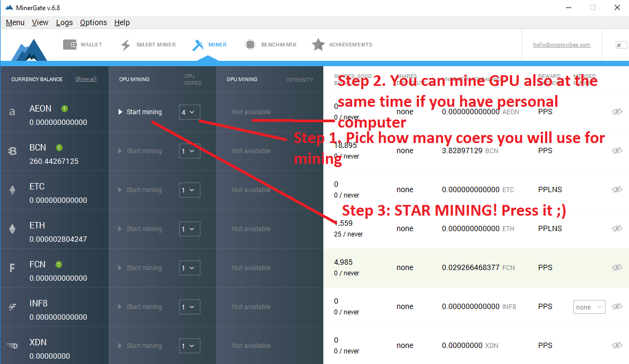The image size is (629, 364).
Task: Toggle visibility eye for ETH row
Action: [617, 228]
